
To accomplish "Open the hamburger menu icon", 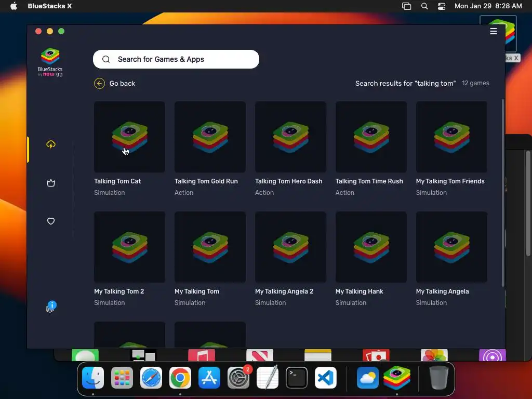I will (494, 31).
